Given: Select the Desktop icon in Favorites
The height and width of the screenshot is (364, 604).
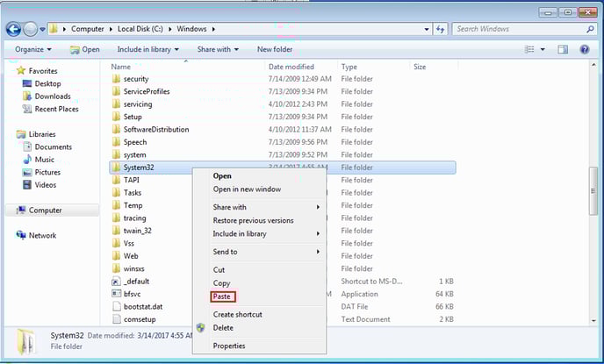Looking at the screenshot, I should click(26, 84).
